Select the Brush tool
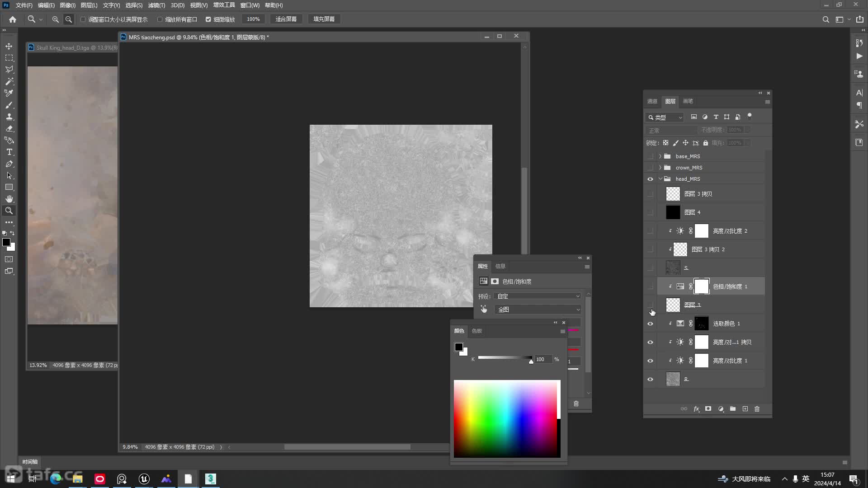This screenshot has height=488, width=868. (x=9, y=105)
